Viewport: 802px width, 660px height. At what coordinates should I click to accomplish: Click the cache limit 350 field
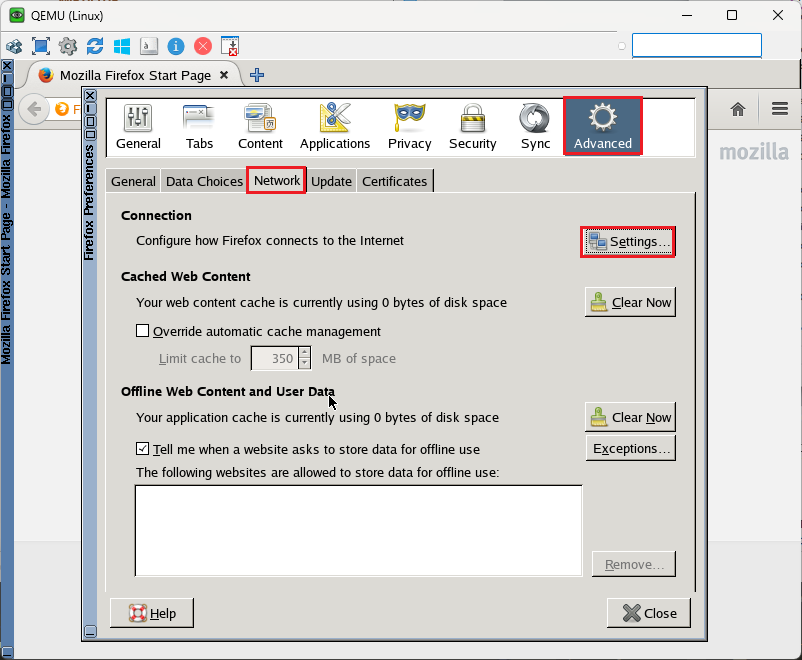point(274,358)
